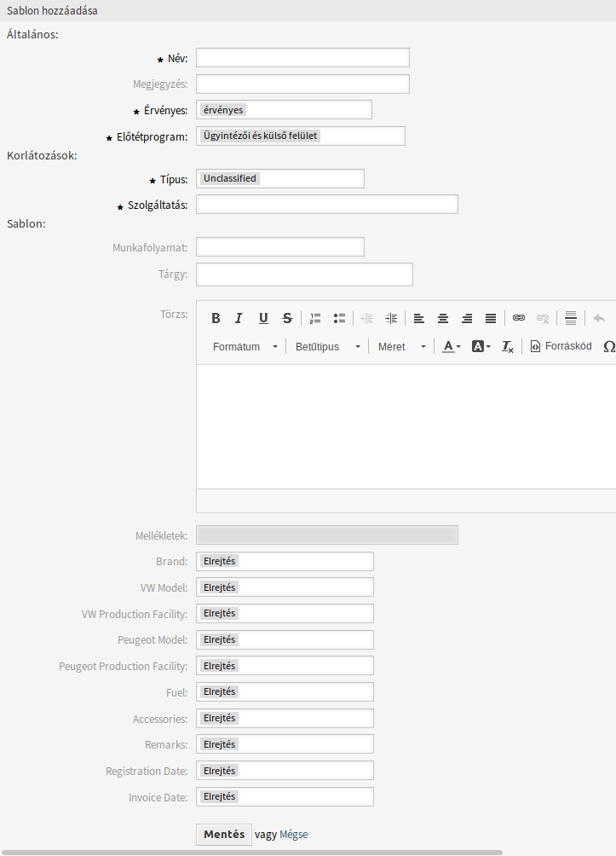This screenshot has width=616, height=856.
Task: Apply strikethrough formatting
Action: [287, 318]
